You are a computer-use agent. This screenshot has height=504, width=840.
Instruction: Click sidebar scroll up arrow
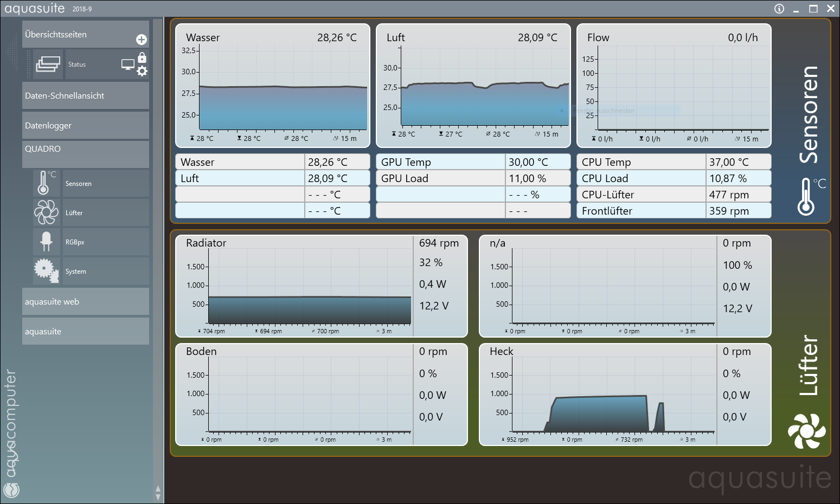pos(158,488)
